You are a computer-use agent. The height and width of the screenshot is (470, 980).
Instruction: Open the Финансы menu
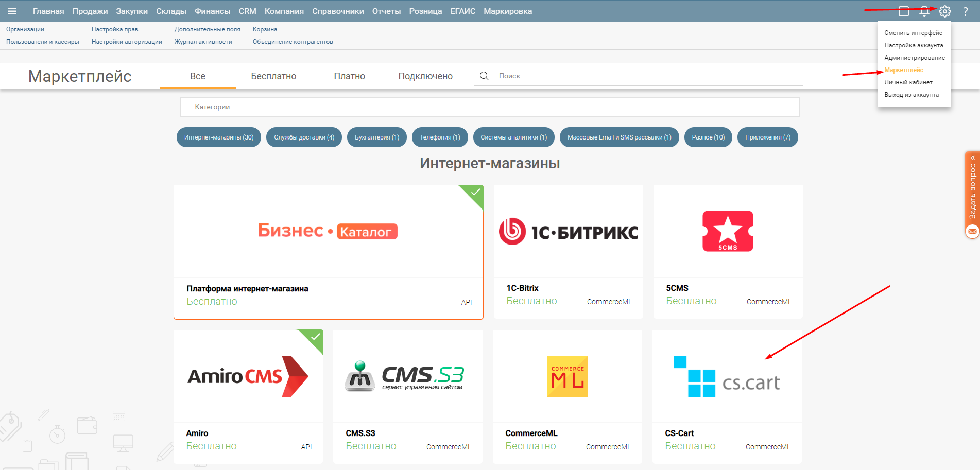tap(212, 11)
